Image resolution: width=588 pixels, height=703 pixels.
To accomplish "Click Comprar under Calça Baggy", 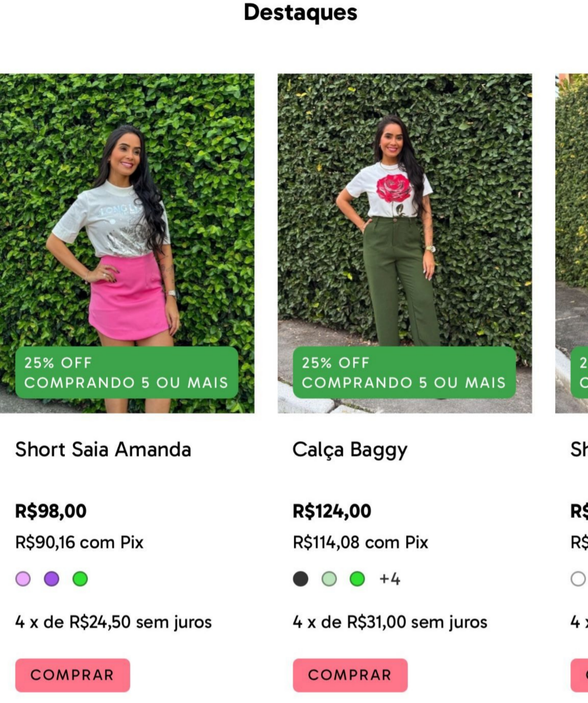I will point(350,675).
